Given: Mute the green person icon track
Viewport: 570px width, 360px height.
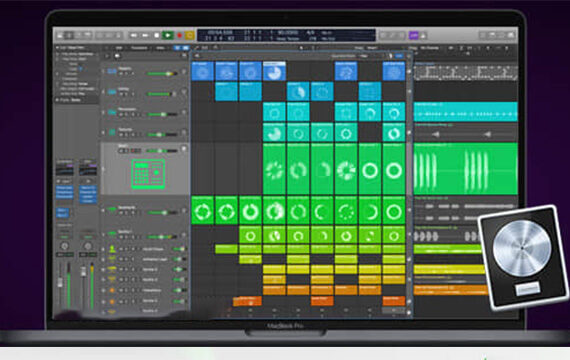Looking at the screenshot, I should [x=121, y=249].
